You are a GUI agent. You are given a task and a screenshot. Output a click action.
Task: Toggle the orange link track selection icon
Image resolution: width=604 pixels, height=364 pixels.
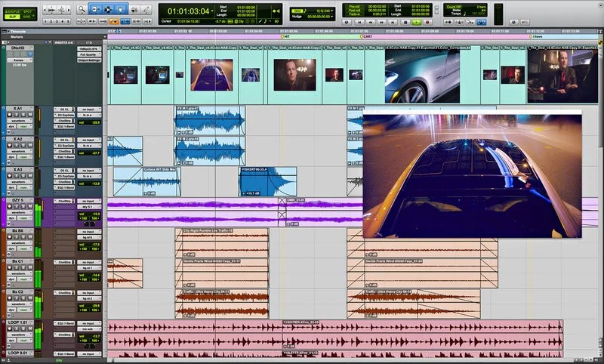point(114,21)
